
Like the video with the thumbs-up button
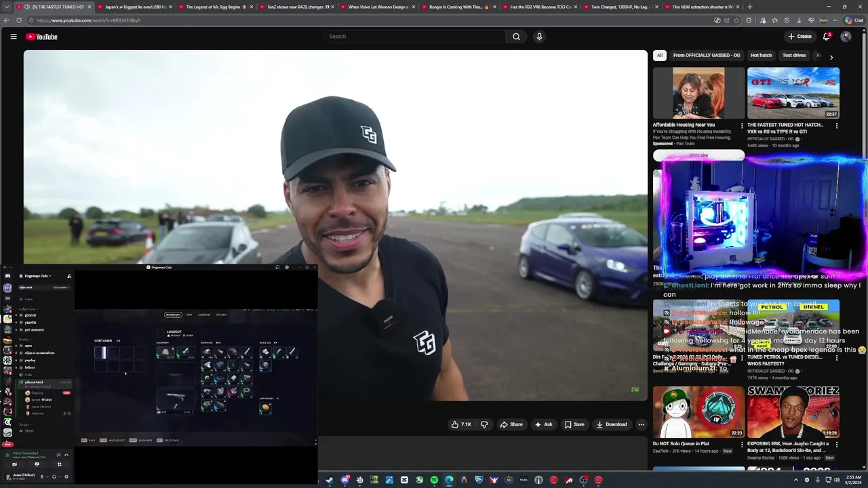[x=462, y=424]
